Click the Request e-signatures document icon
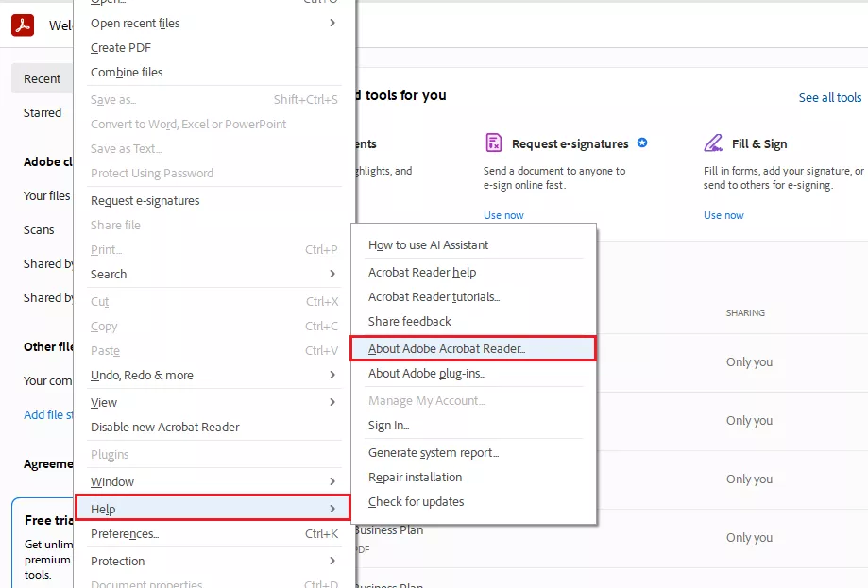The width and height of the screenshot is (868, 588). 493,142
